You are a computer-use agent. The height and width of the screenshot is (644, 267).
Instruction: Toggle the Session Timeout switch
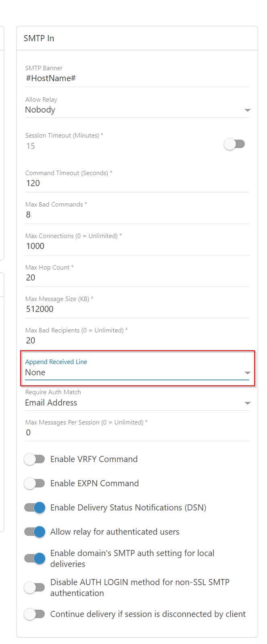coord(235,144)
